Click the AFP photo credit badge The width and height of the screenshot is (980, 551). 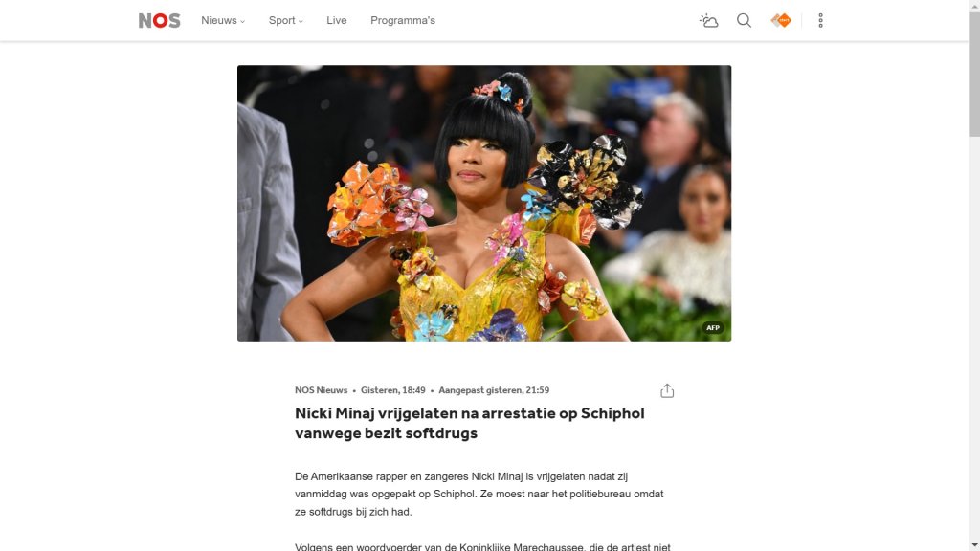[712, 327]
